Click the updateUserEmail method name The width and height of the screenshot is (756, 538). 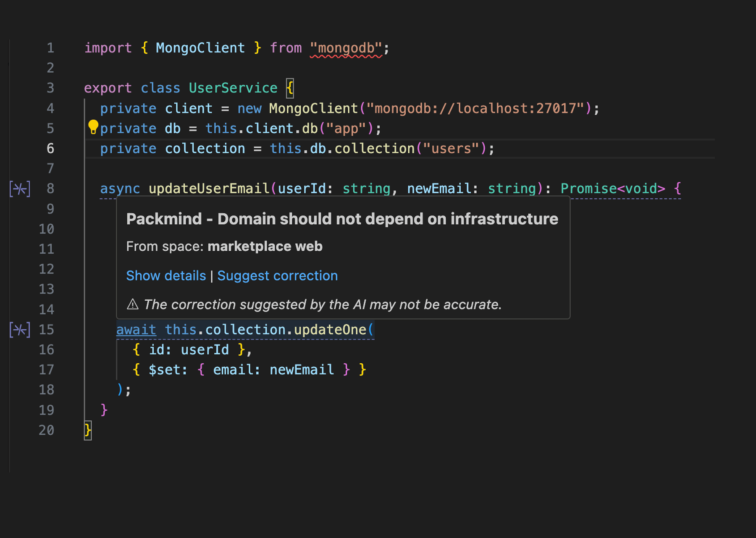point(209,189)
